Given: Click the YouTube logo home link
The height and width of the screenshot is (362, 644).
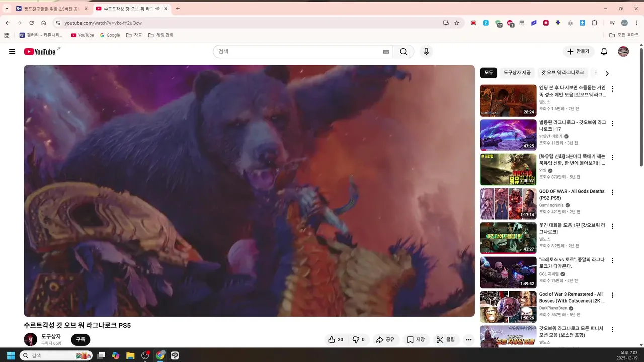Looking at the screenshot, I should pyautogui.click(x=40, y=52).
